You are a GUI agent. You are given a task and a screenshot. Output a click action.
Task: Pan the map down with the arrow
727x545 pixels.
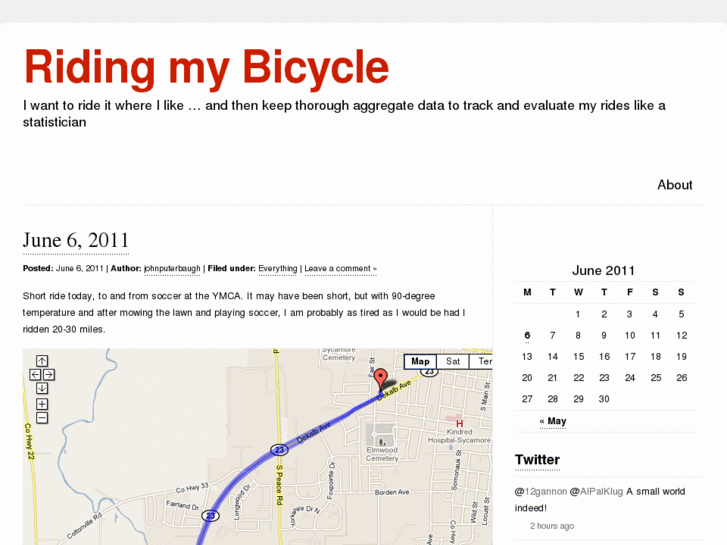tap(42, 389)
